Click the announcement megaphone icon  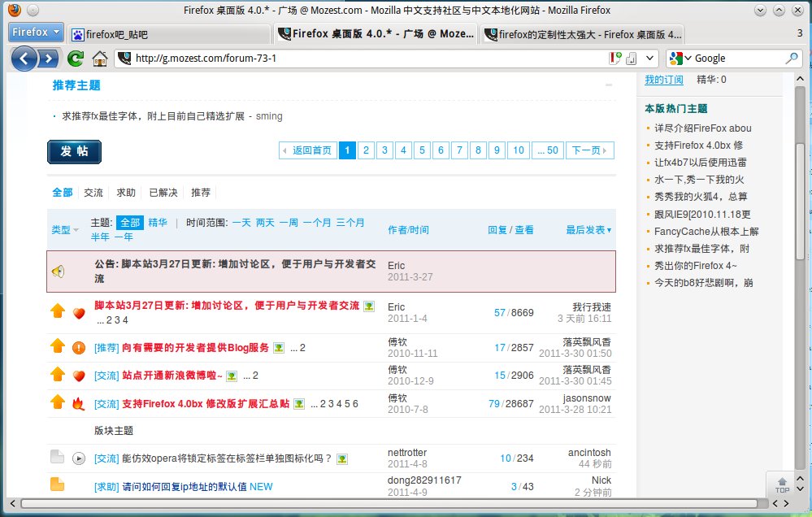pyautogui.click(x=58, y=271)
